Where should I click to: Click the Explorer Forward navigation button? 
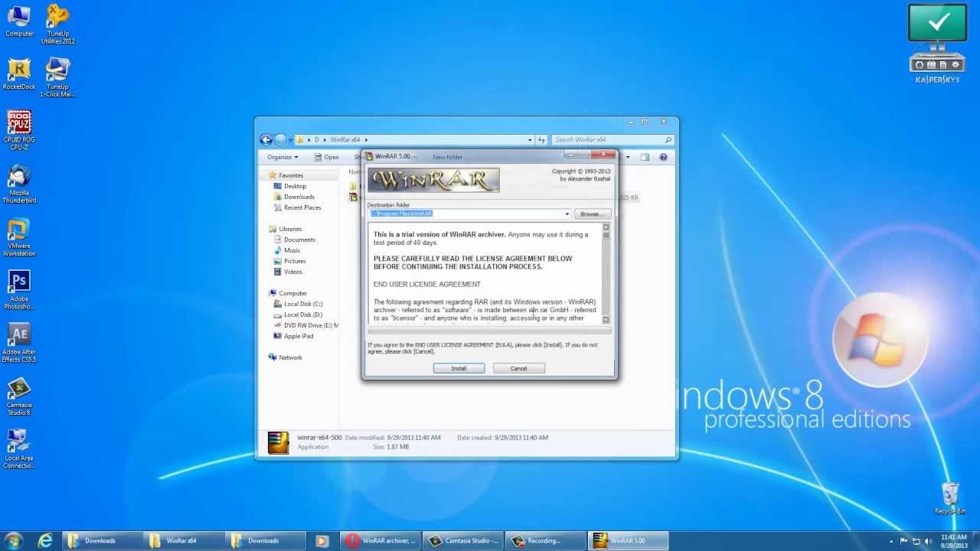[x=280, y=139]
